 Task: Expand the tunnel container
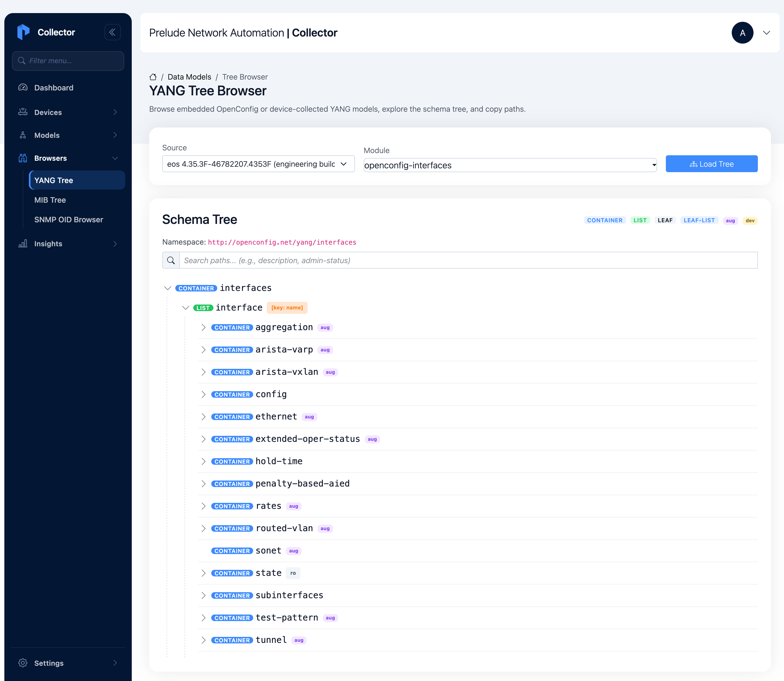point(203,640)
